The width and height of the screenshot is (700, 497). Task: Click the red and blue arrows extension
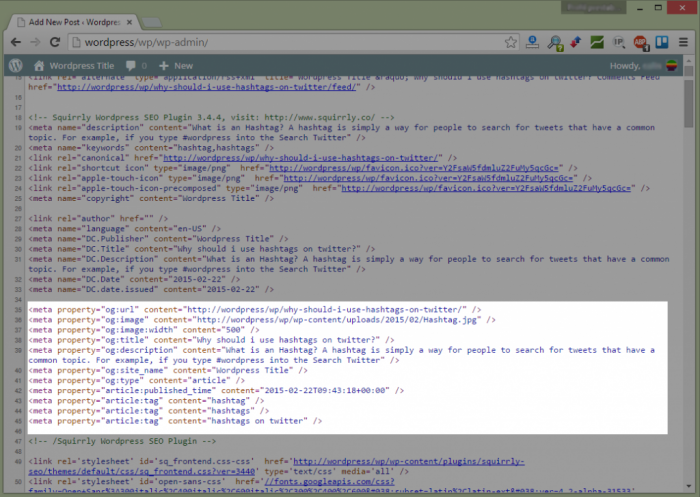point(575,42)
